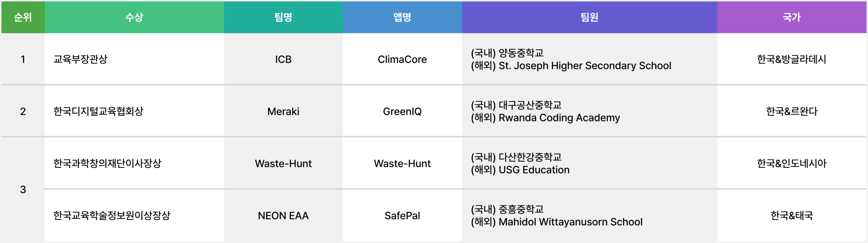This screenshot has width=868, height=243.
Task: Select the GreenIQ app cell
Action: point(402,111)
